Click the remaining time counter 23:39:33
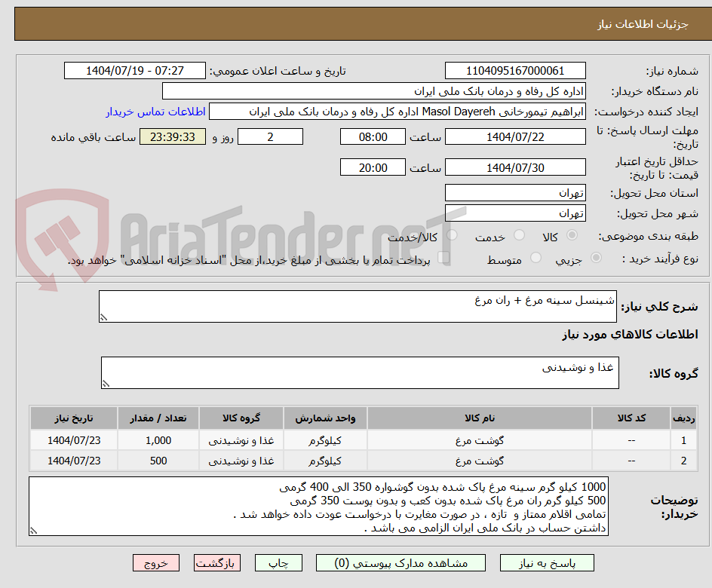 click(172, 136)
